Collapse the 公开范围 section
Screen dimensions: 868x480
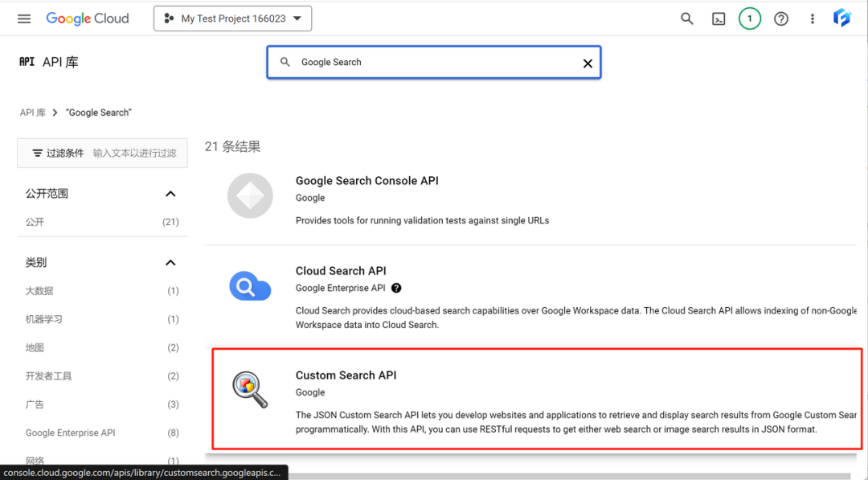(x=170, y=194)
